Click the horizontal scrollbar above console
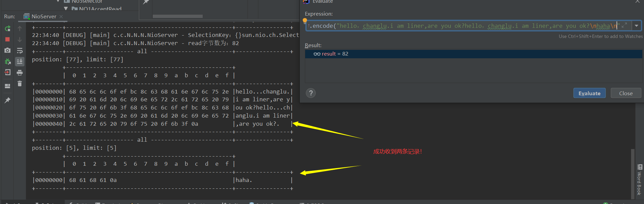This screenshot has width=644, height=204. coord(178,16)
